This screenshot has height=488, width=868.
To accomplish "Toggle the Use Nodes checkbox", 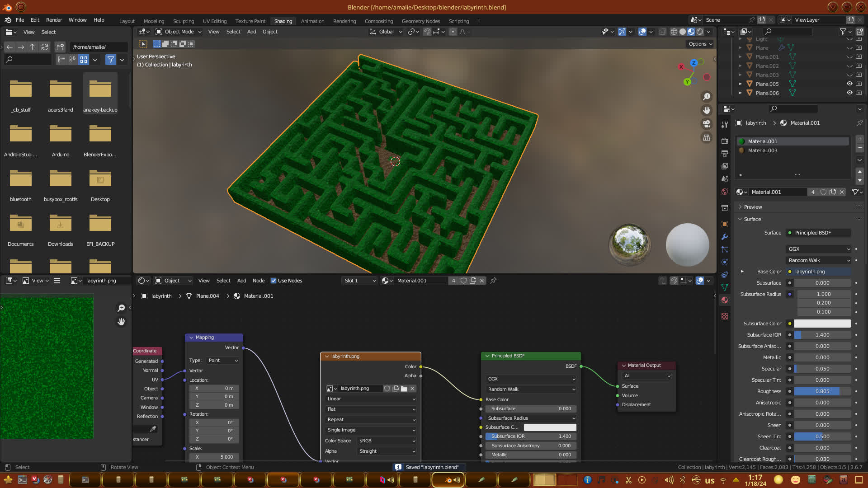I will tap(274, 281).
